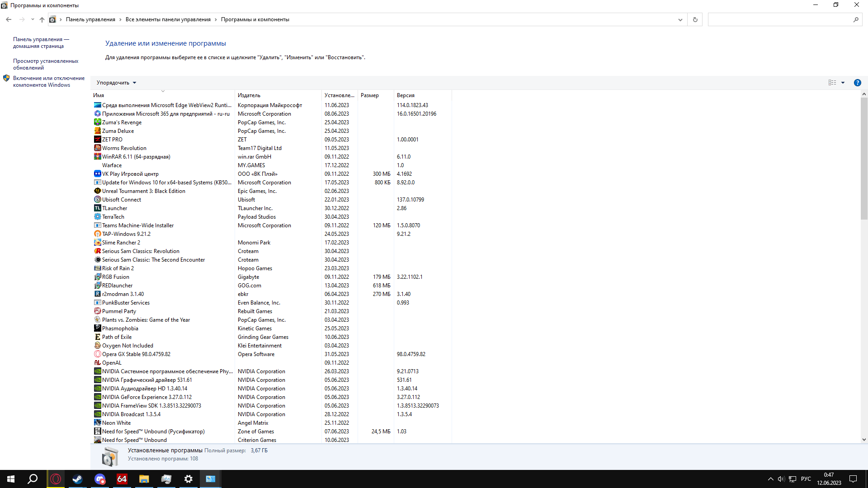Open the volume control in tray
The height and width of the screenshot is (488, 868).
(x=781, y=479)
